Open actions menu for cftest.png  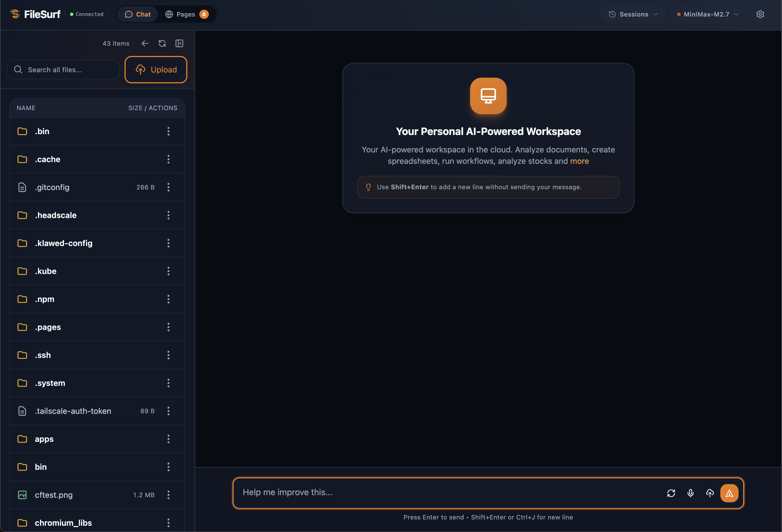(168, 495)
